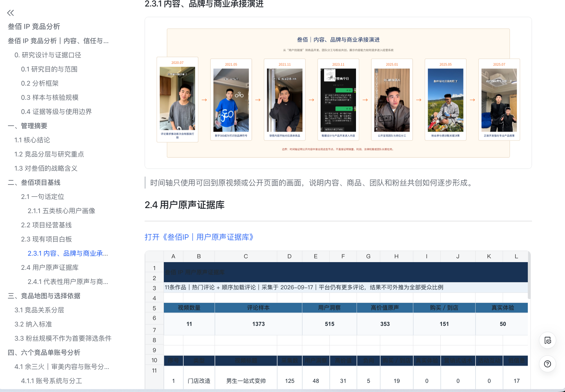Jump to 0. 研究设计与证据口径 section
Screen dimensions: 565x392
pyautogui.click(x=48, y=55)
